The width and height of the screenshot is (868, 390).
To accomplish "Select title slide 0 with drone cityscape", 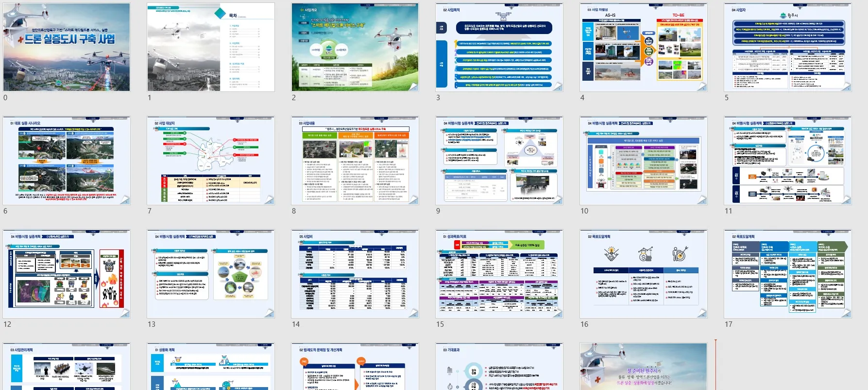I will pyautogui.click(x=67, y=47).
